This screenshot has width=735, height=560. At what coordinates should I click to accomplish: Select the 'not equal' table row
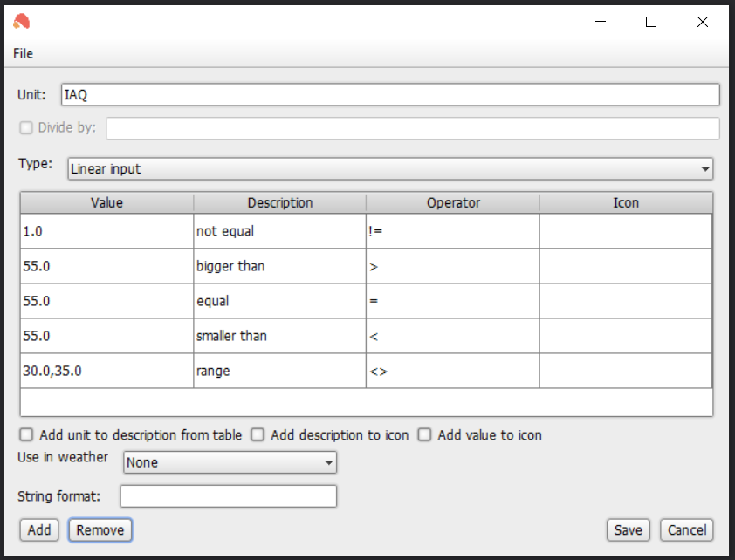(366, 231)
